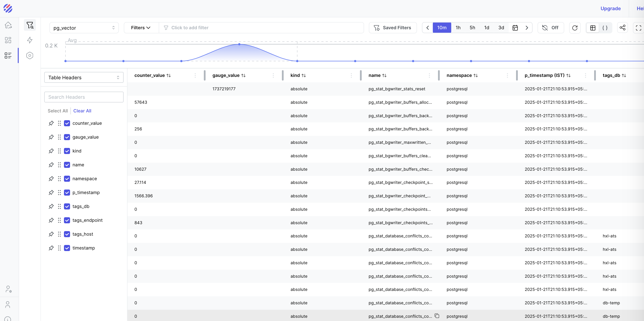The image size is (644, 321).
Task: Pin the counter_value column
Action: (51, 123)
